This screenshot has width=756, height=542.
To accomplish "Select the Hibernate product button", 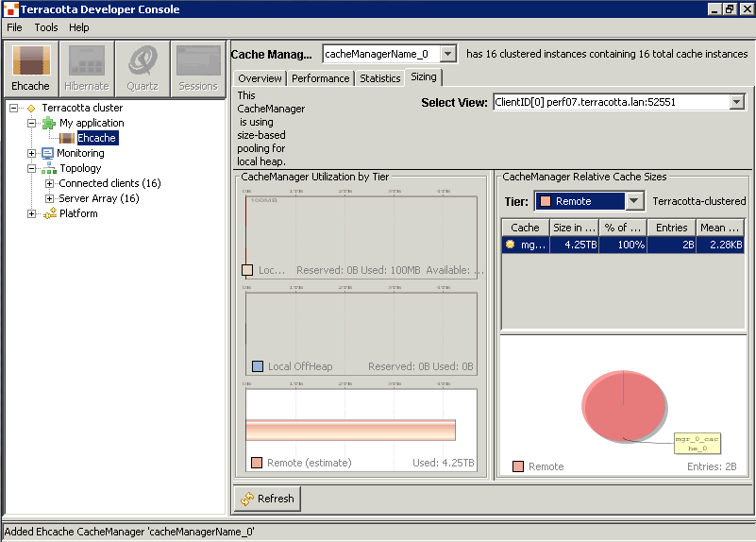I will click(x=86, y=69).
